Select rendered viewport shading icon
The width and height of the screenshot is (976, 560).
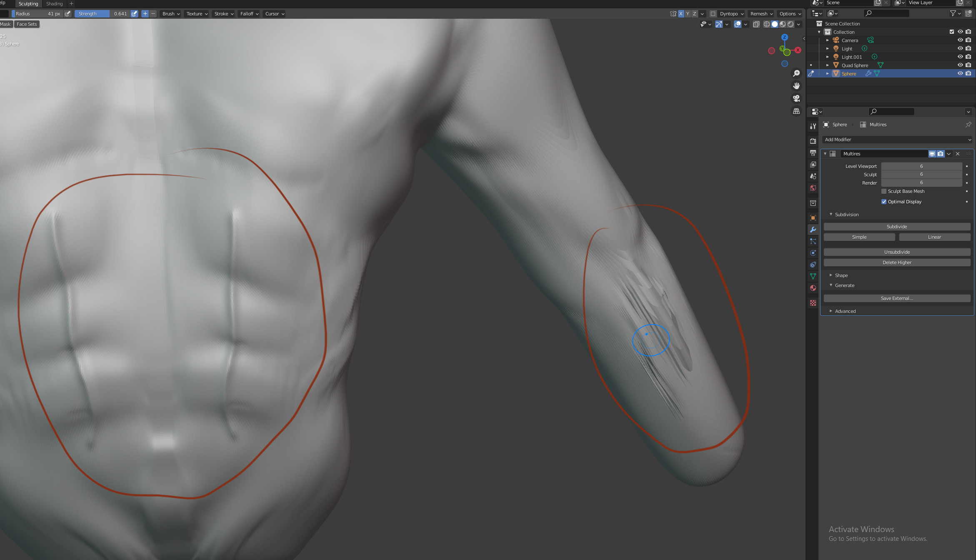click(791, 24)
